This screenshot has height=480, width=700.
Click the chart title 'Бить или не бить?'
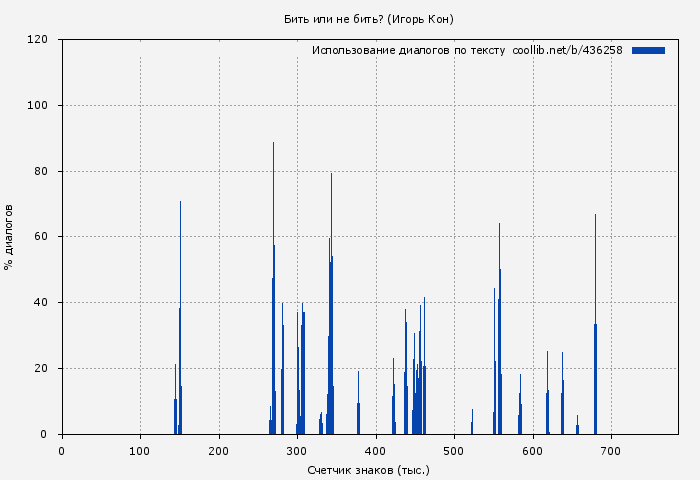point(369,19)
